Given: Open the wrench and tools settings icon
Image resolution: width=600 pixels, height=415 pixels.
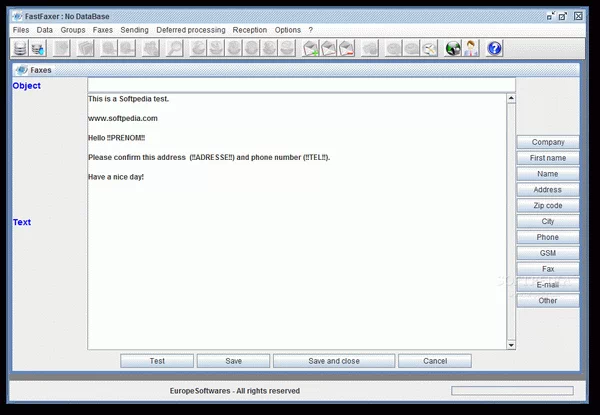Looking at the screenshot, I should 429,49.
